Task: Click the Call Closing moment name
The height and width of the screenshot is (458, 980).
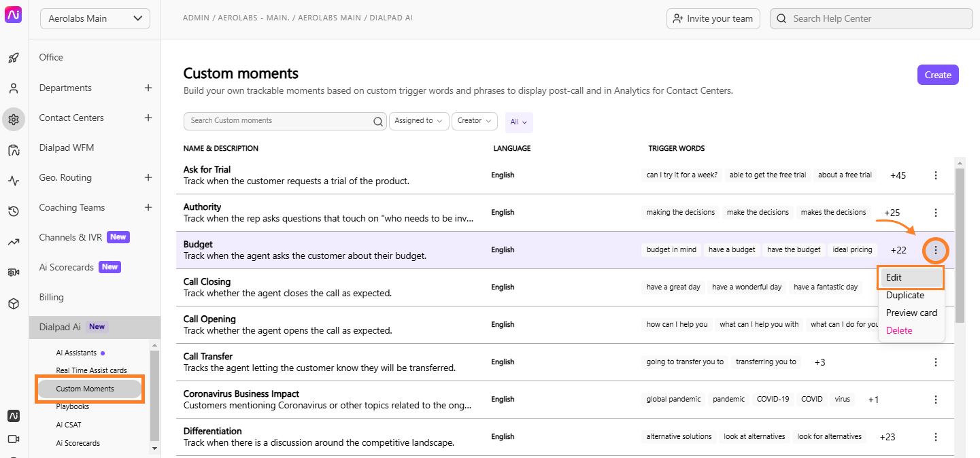Action: [x=207, y=281]
